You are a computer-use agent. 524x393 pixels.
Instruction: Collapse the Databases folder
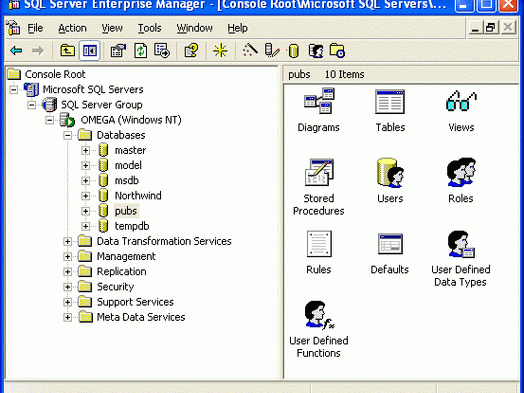pos(68,135)
